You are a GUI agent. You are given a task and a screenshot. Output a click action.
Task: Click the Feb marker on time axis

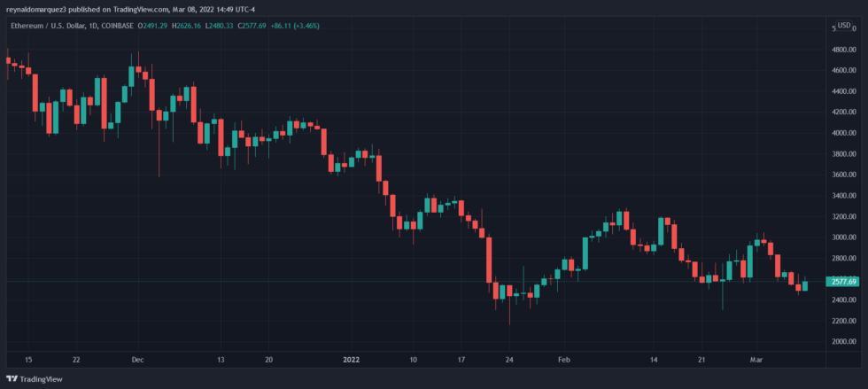(564, 360)
